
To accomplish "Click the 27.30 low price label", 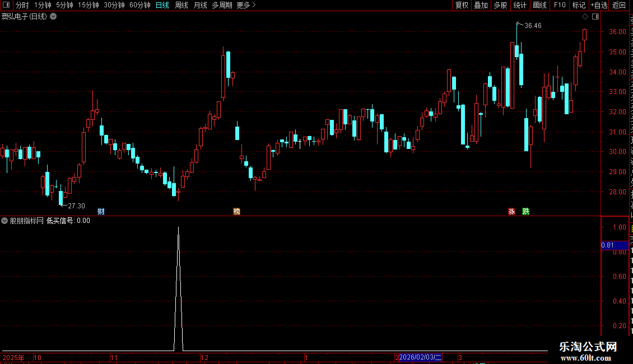I will [x=76, y=206].
